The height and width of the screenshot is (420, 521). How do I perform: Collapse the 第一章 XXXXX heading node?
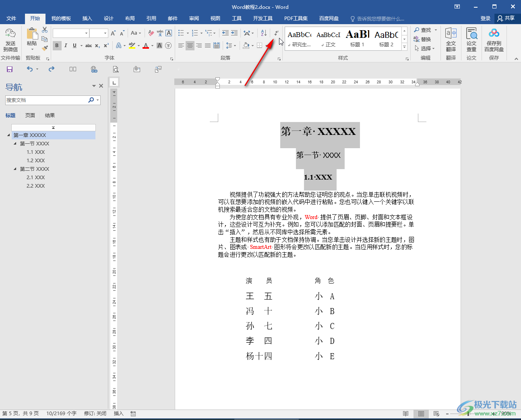point(8,135)
